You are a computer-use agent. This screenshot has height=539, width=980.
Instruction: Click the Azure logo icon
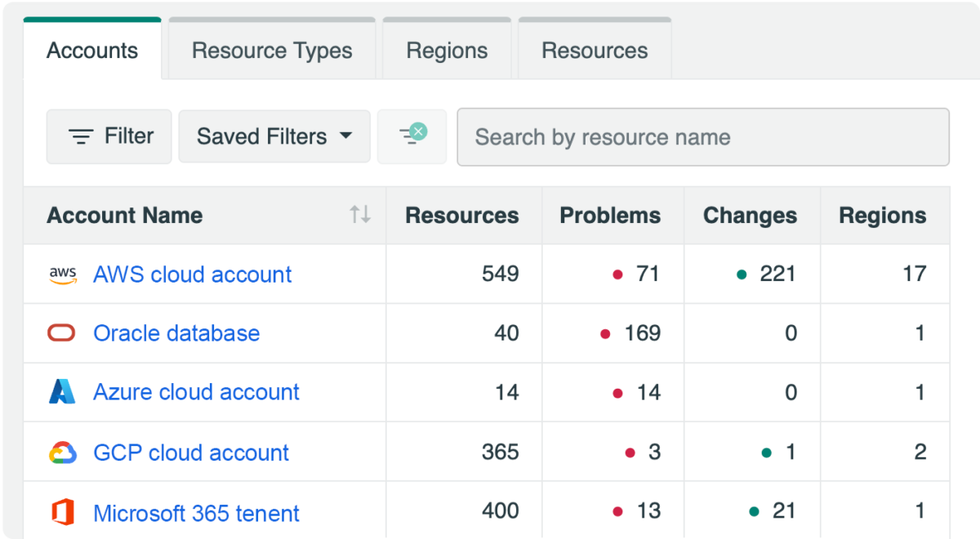[62, 392]
